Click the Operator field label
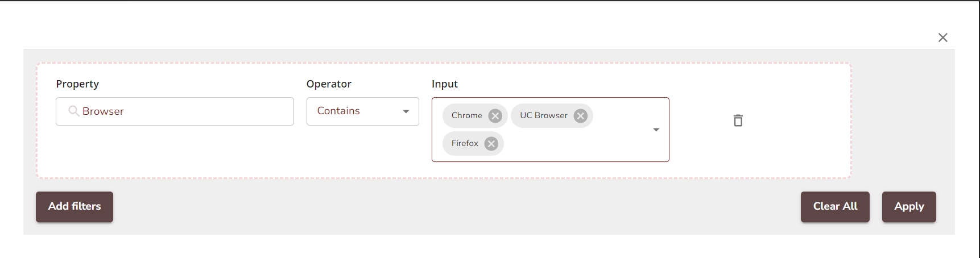The image size is (980, 258). (329, 84)
